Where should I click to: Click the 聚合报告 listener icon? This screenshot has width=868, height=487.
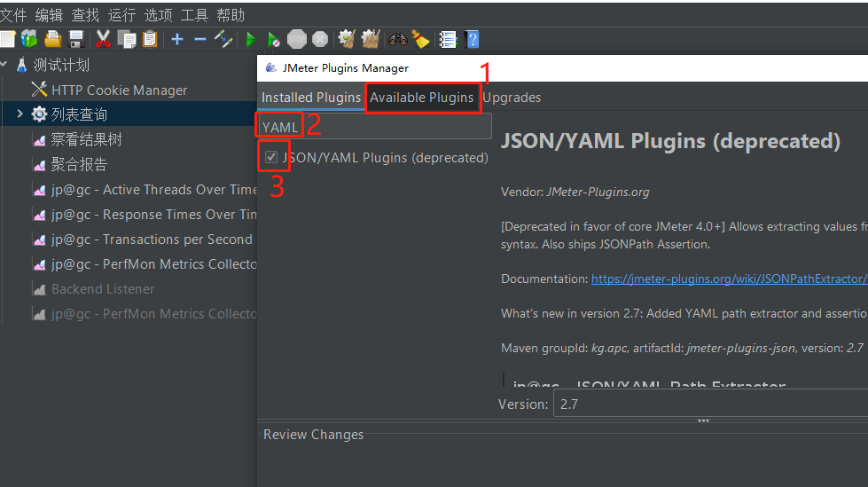[39, 165]
